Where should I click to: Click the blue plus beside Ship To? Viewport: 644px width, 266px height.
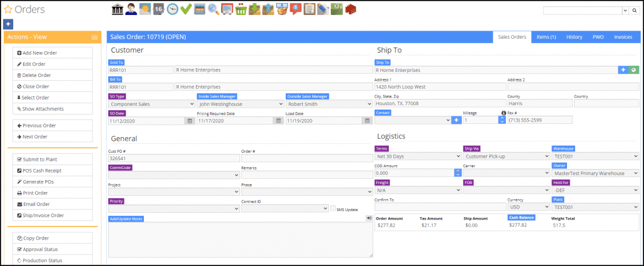623,70
